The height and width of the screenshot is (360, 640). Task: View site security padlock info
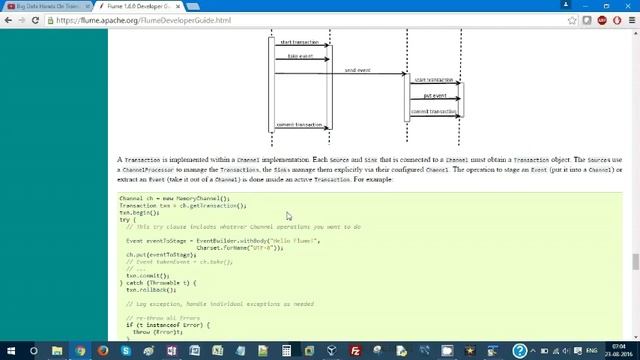click(x=51, y=20)
